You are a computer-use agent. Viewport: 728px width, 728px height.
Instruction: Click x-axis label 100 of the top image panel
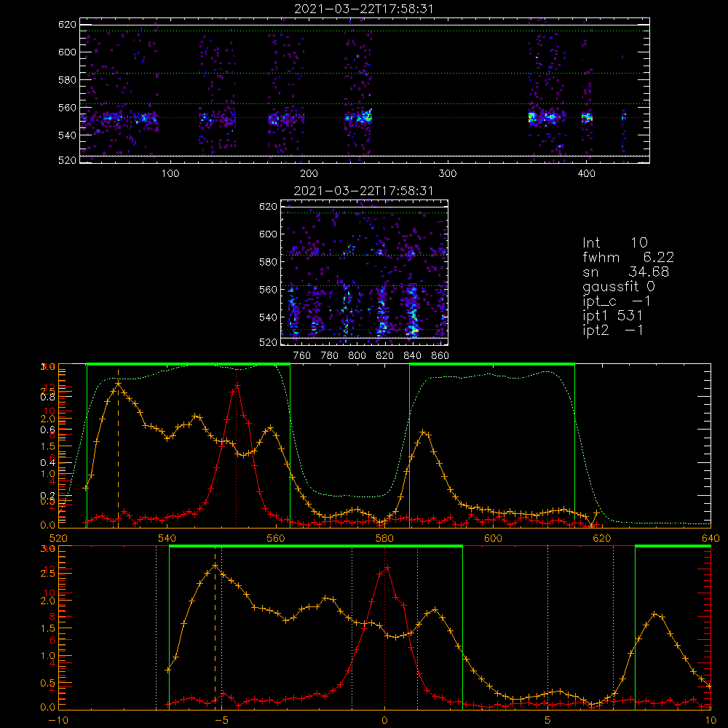pos(170,173)
